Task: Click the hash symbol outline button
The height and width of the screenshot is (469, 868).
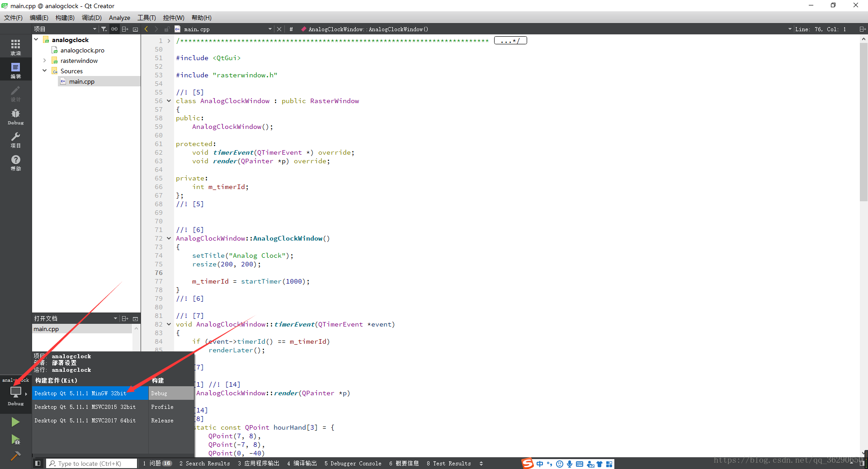Action: [x=291, y=29]
